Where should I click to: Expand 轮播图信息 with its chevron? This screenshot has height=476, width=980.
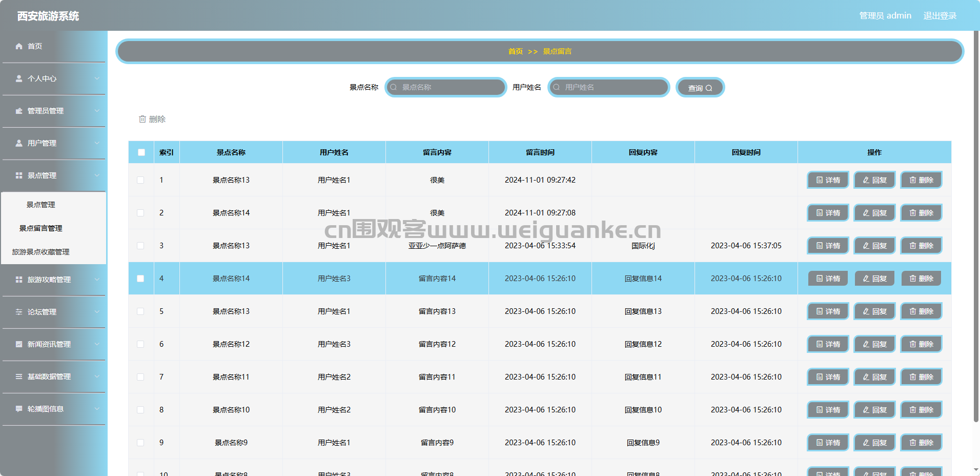(x=97, y=409)
